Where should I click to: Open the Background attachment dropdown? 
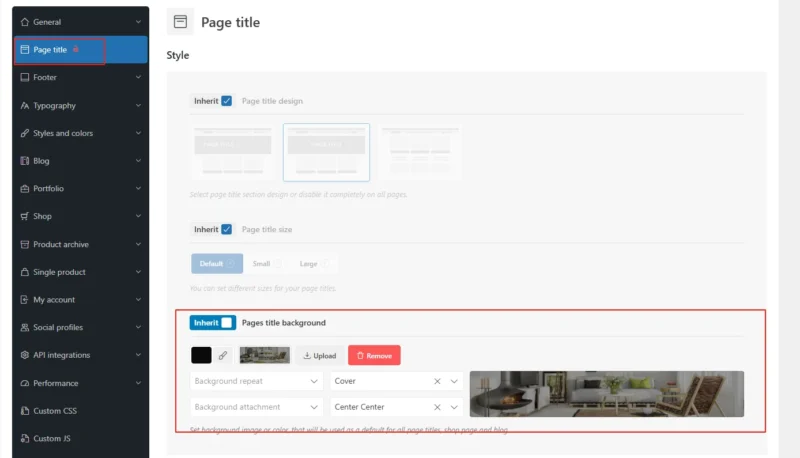256,407
